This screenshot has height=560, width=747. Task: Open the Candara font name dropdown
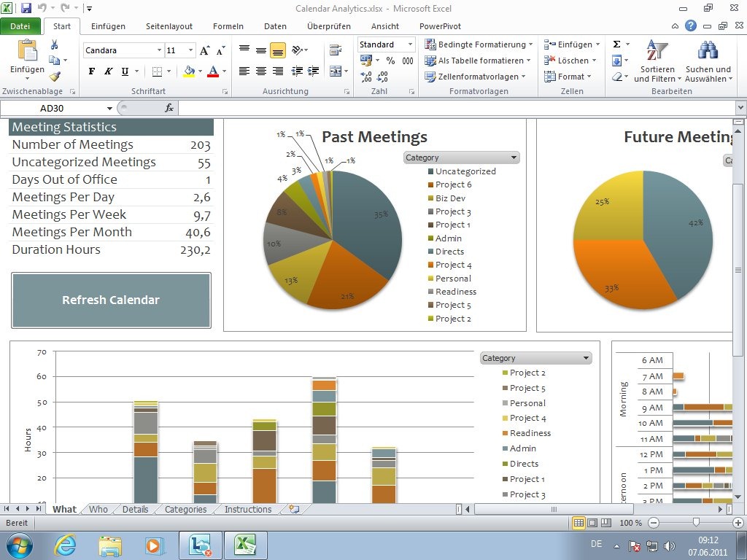(160, 50)
